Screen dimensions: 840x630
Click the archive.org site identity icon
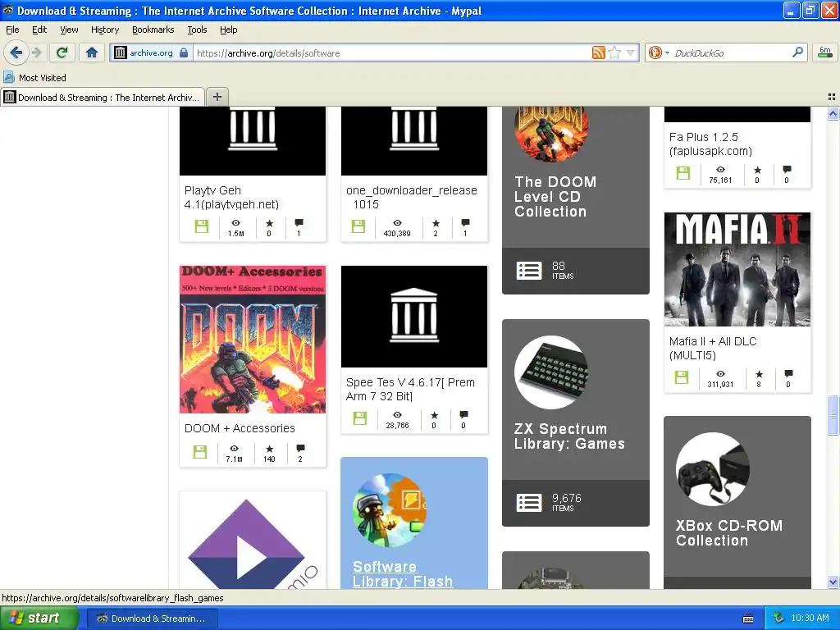click(151, 52)
